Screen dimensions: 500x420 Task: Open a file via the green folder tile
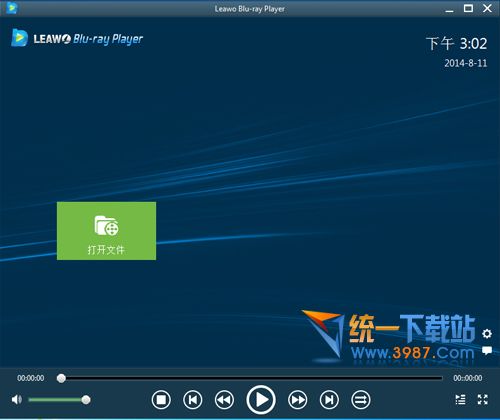click(106, 231)
